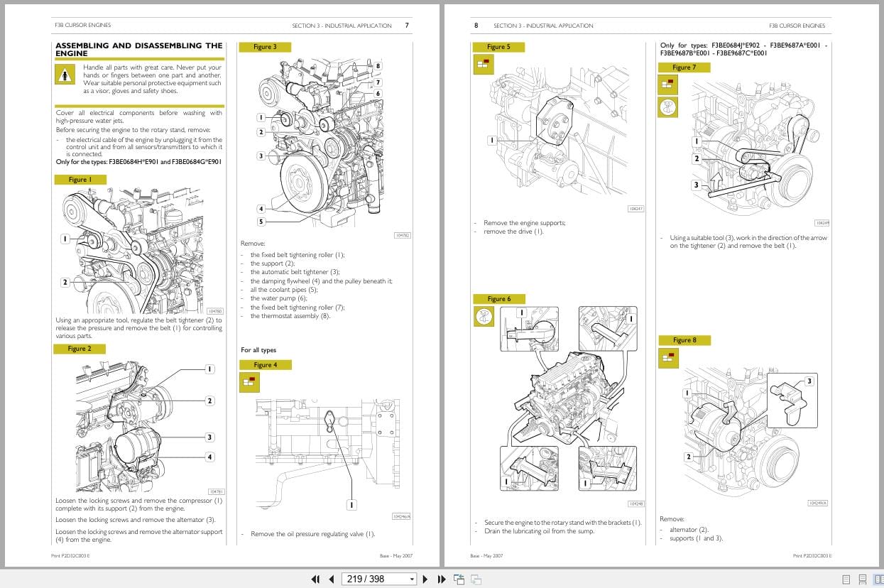884x588 pixels.
Task: Select the Figure 5 label
Action: click(x=499, y=47)
